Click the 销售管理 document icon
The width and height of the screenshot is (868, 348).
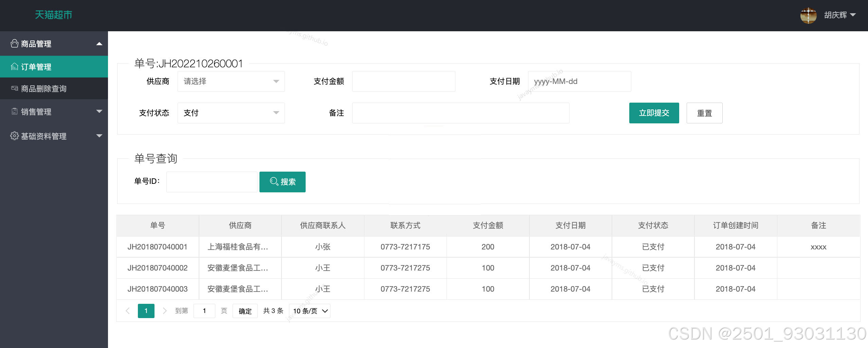[14, 112]
